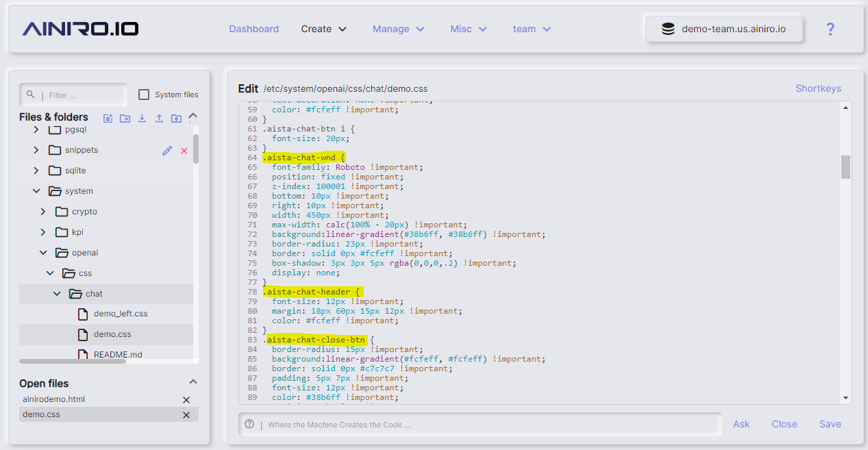Click the new file icon in Files & folders

tap(108, 118)
